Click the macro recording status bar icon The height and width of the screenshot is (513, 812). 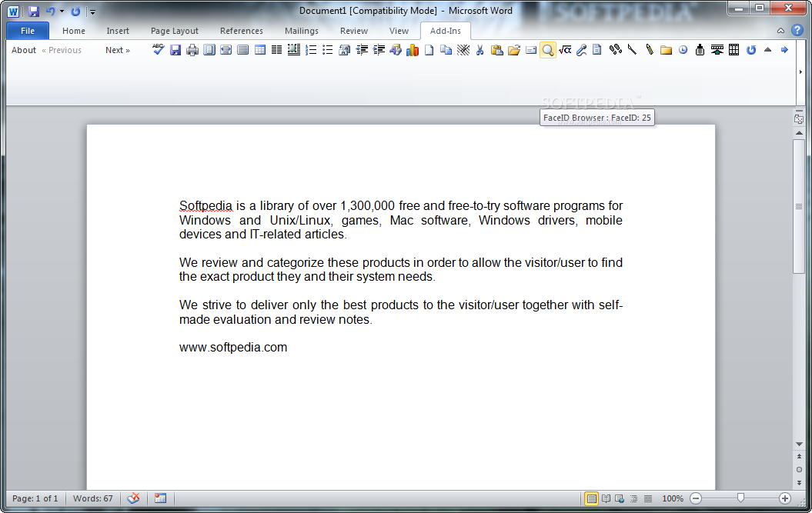(161, 498)
